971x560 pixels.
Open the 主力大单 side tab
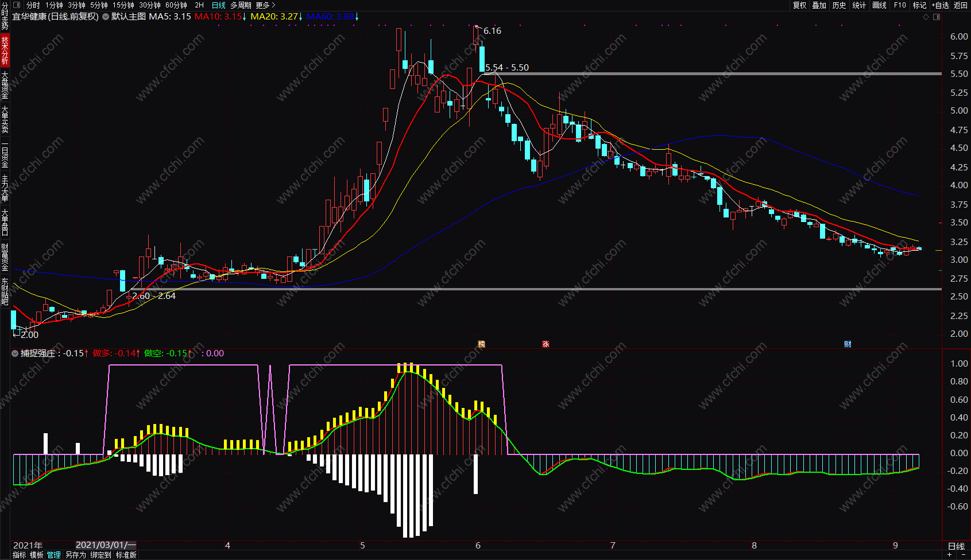pyautogui.click(x=5, y=188)
